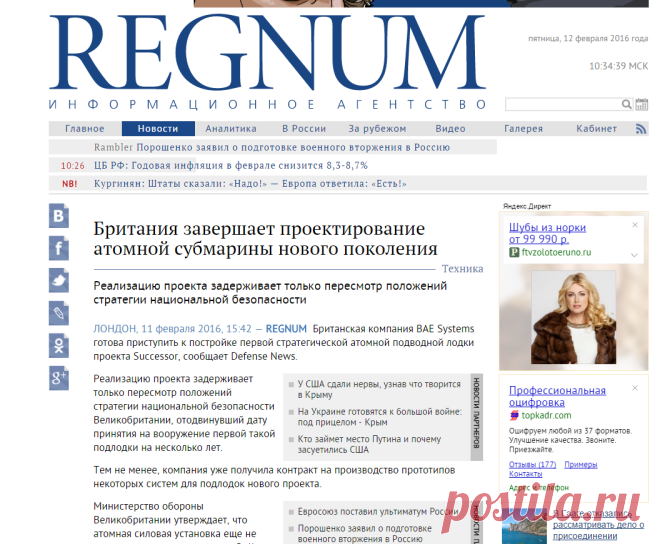Open the За рубежом section
The image size is (660, 544).
[x=377, y=129]
